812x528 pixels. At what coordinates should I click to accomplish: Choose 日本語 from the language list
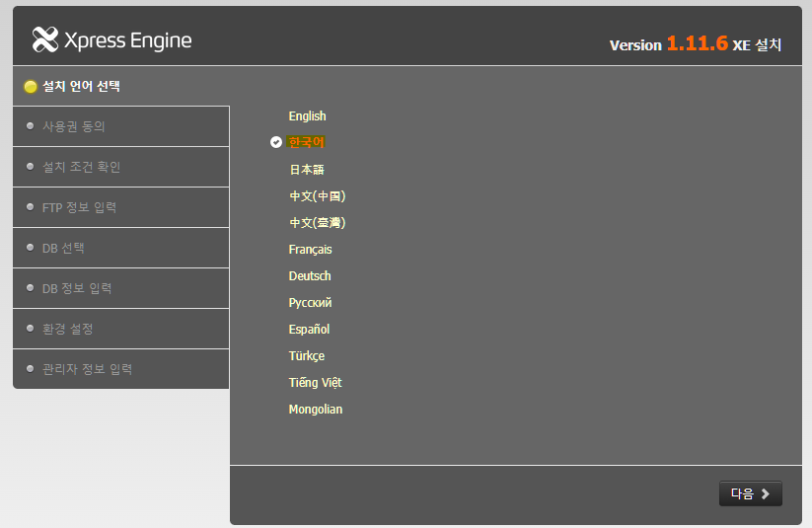point(307,170)
